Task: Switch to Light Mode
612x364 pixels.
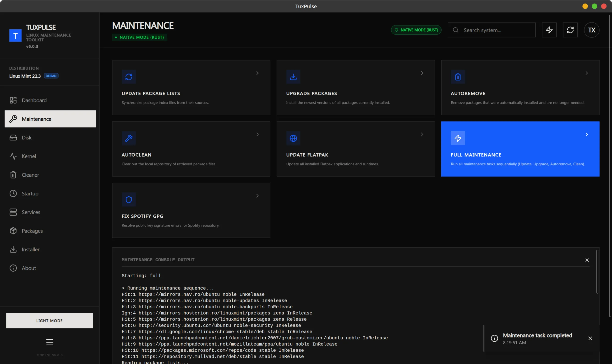Action: [x=49, y=320]
